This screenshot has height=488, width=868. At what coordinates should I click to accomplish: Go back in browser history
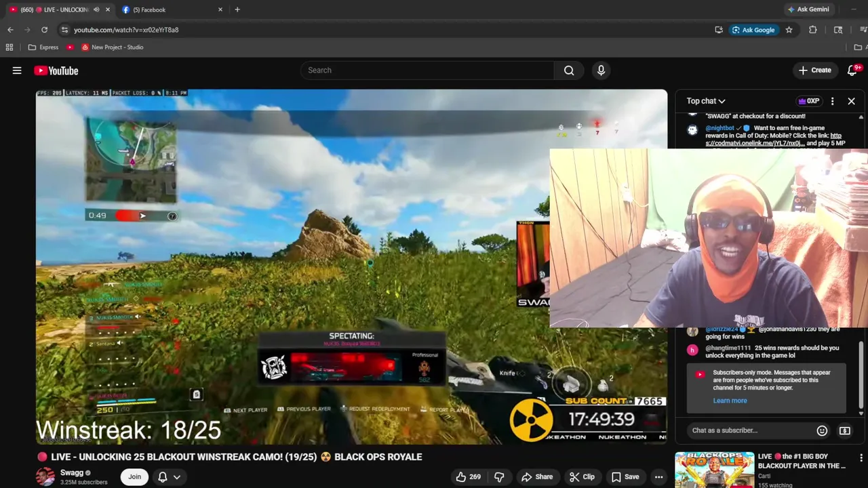pyautogui.click(x=10, y=30)
